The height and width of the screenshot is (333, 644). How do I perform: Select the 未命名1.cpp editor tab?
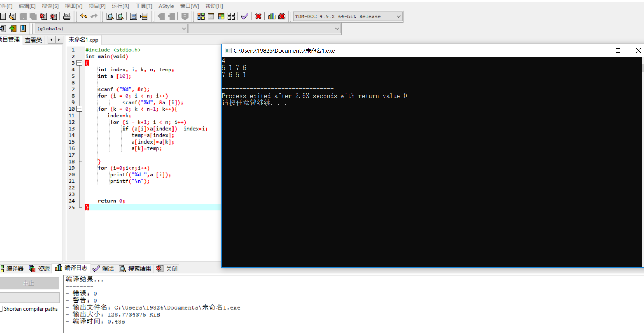83,40
